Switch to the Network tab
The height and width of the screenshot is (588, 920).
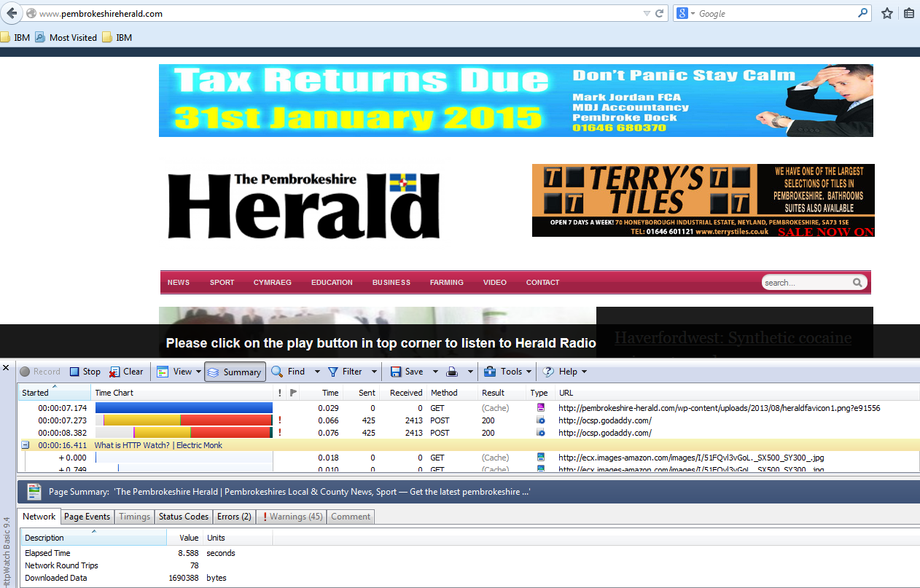[39, 517]
